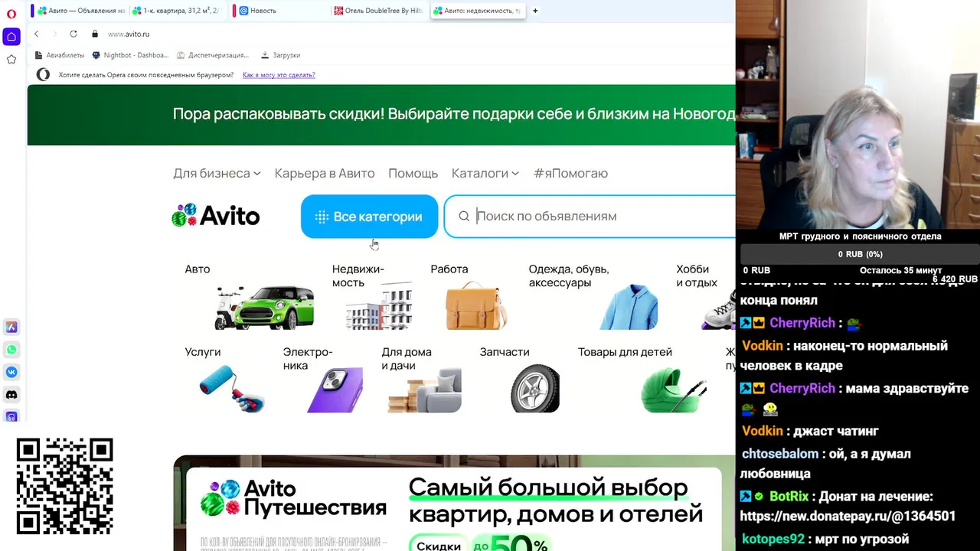The width and height of the screenshot is (980, 551).
Task: Click the Услуги category label
Action: pos(203,352)
